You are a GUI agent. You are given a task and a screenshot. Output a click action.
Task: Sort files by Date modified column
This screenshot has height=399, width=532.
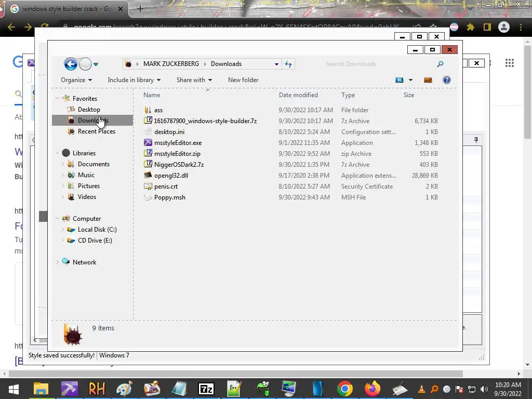298,95
